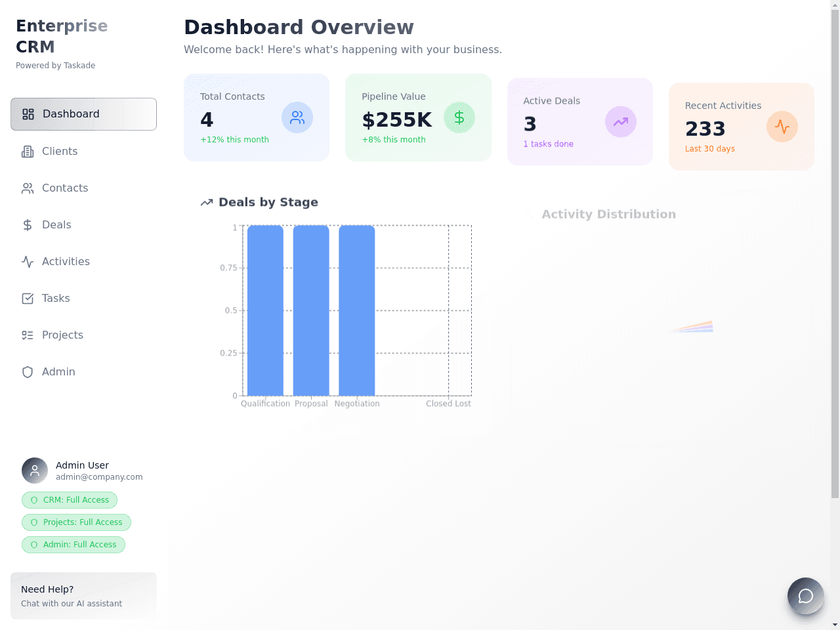Screen dimensions: 840x630
Task: Go to the Admin section
Action: pos(83,372)
